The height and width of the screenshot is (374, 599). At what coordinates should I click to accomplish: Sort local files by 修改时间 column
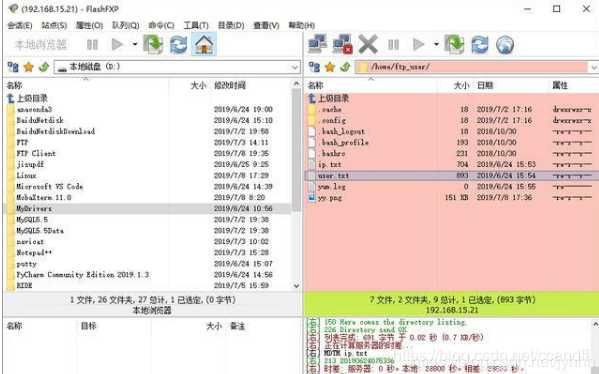pos(230,86)
